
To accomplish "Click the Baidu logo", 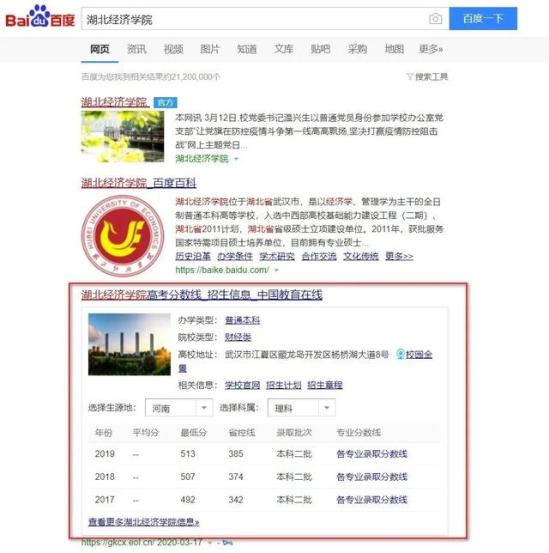I will point(40,16).
